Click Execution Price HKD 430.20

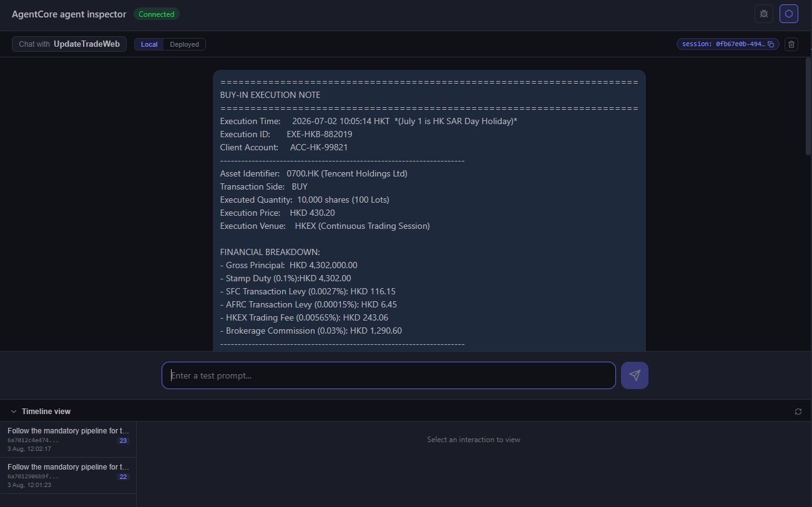coord(278,213)
